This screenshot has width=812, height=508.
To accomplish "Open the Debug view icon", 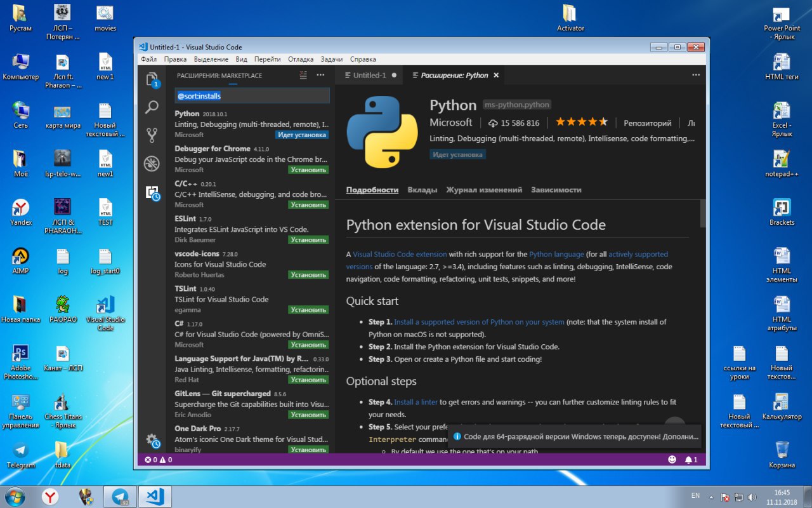I will click(x=152, y=164).
